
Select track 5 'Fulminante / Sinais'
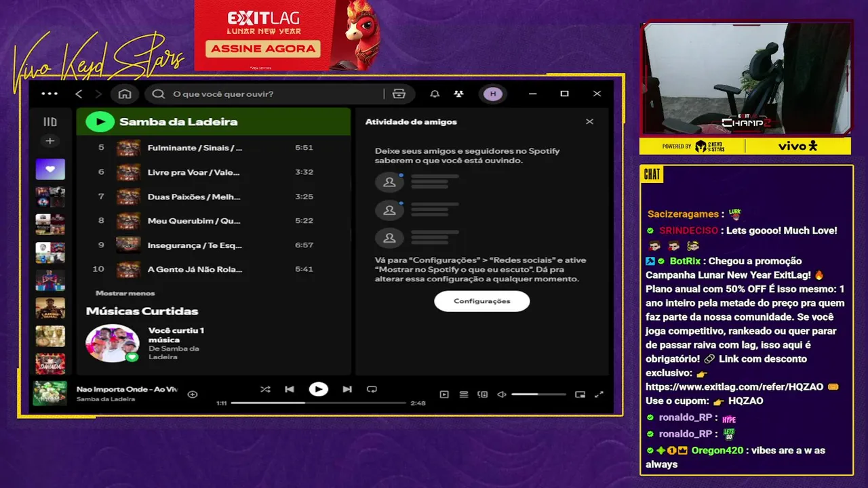pos(214,148)
